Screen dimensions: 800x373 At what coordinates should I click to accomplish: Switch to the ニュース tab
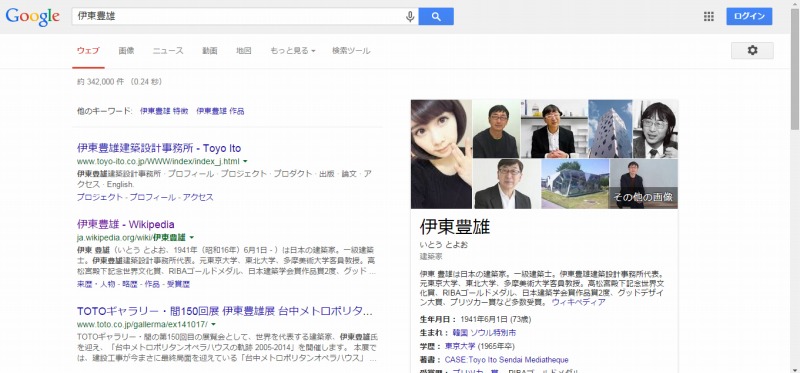coord(168,51)
